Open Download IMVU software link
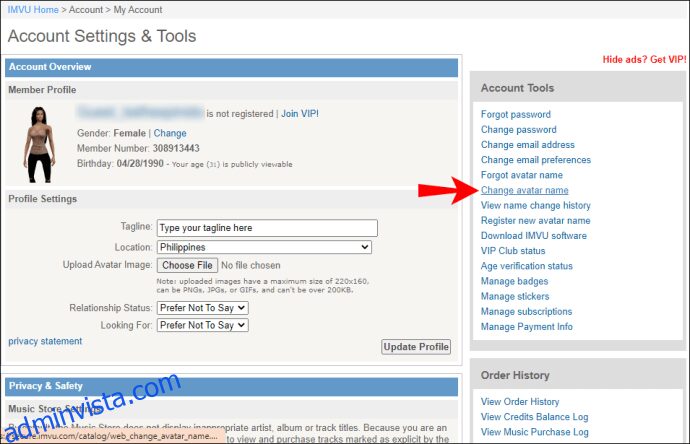 pyautogui.click(x=534, y=236)
